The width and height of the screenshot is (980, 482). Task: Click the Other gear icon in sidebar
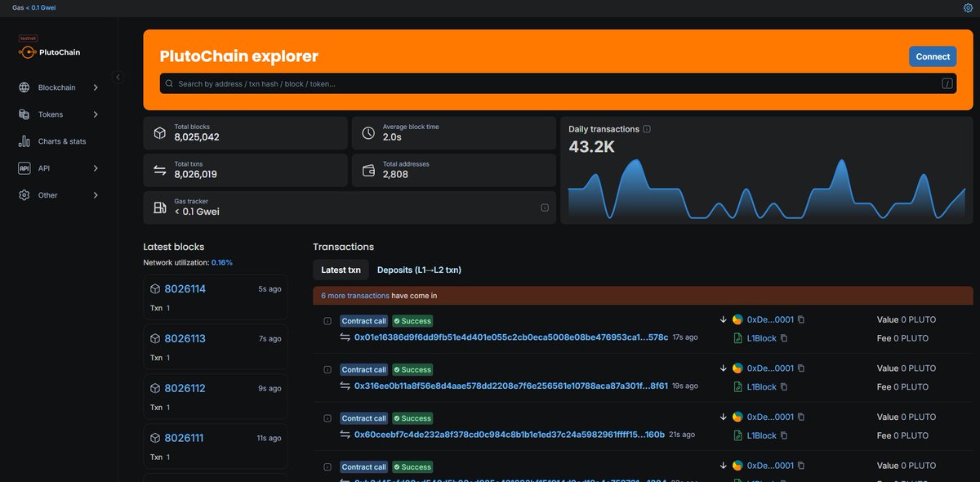point(24,195)
